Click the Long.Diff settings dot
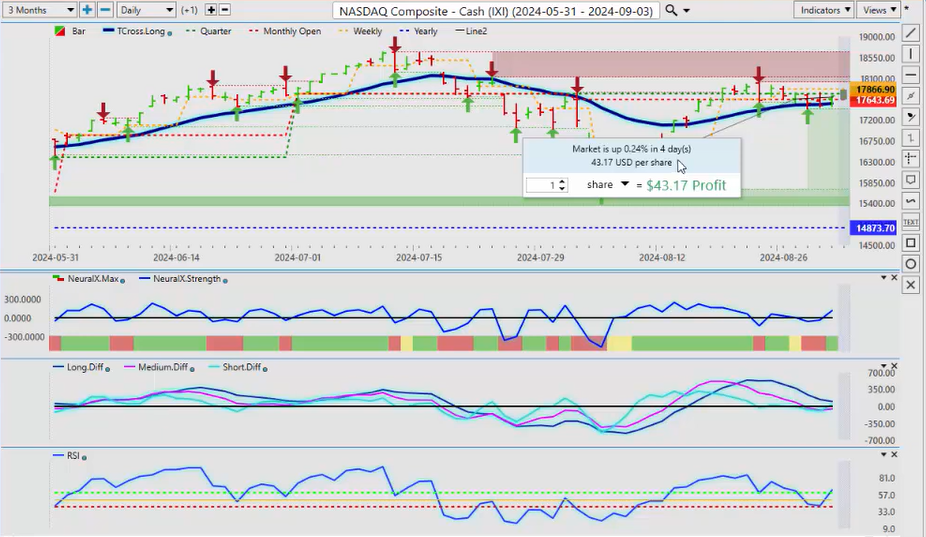 pyautogui.click(x=107, y=369)
